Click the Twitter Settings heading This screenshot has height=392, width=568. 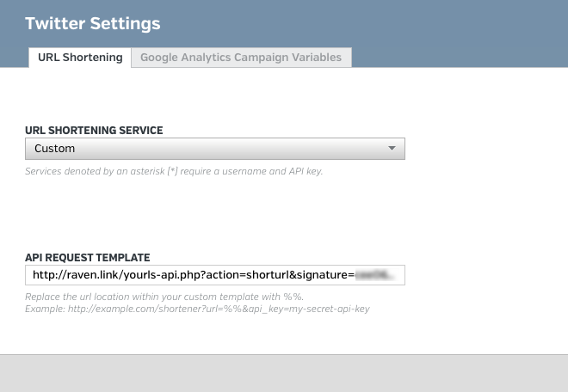[93, 23]
